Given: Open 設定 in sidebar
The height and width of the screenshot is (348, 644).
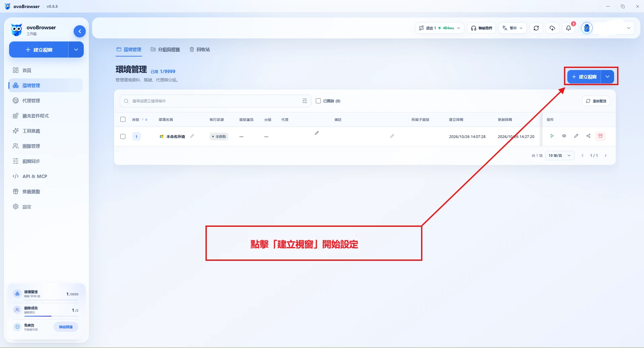Looking at the screenshot, I should (46, 207).
